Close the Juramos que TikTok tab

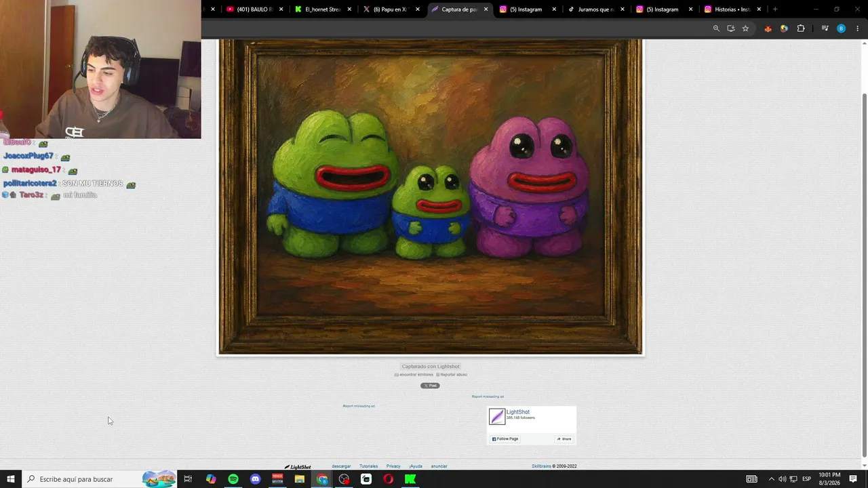tap(623, 9)
